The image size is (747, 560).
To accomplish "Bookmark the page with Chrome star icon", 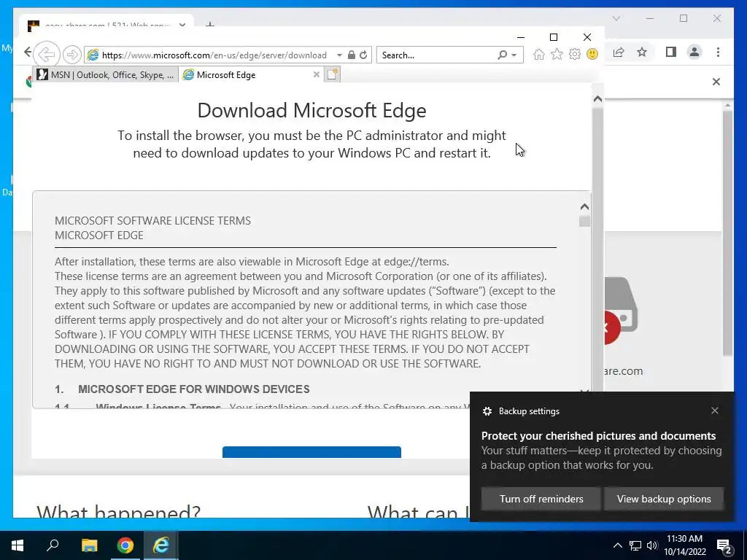I will click(x=642, y=52).
